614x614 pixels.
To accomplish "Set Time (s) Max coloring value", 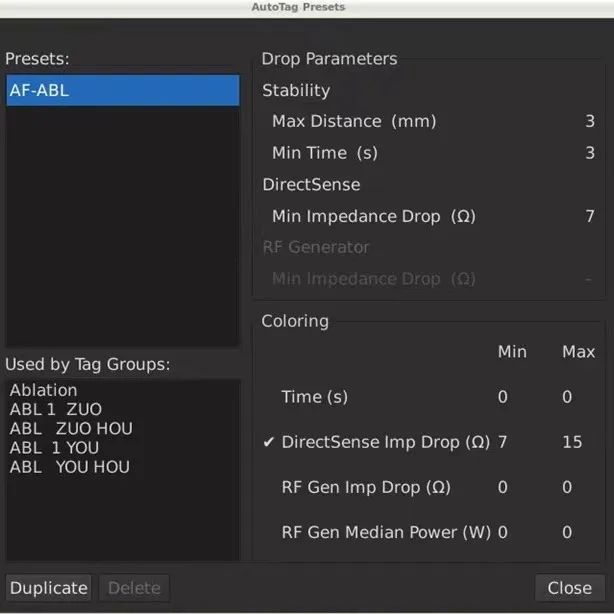I will coord(567,397).
